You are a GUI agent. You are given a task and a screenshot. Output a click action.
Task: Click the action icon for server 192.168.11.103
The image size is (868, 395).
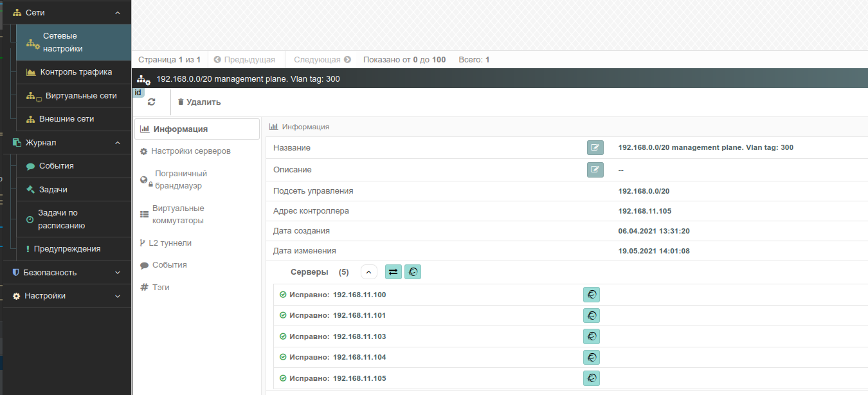coord(592,336)
